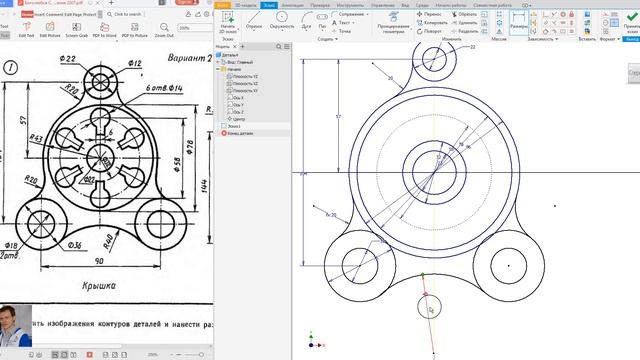Open the Создать panel dropdown
640x360 pixels.
(328, 39)
